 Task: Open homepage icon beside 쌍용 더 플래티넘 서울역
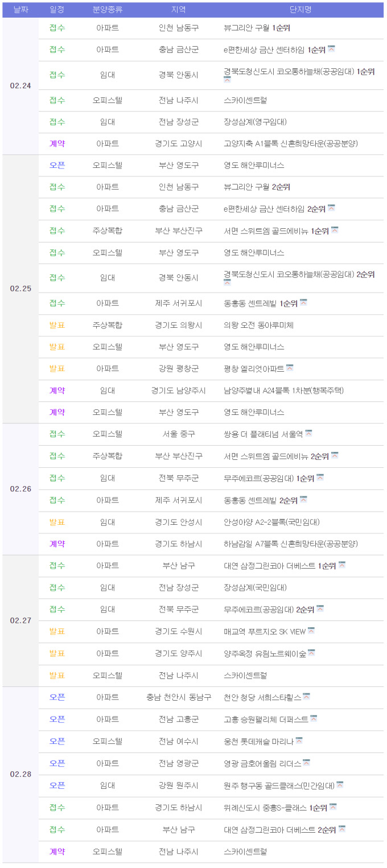[x=308, y=433]
